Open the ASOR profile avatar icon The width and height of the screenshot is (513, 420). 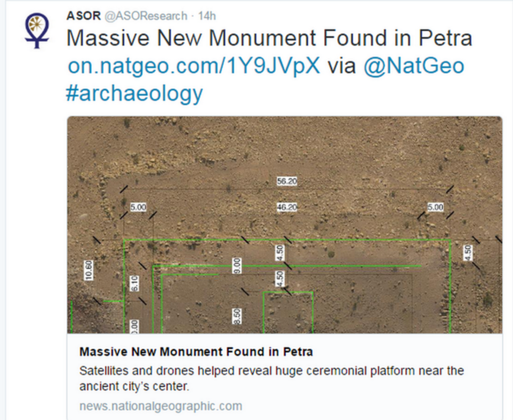(x=37, y=31)
